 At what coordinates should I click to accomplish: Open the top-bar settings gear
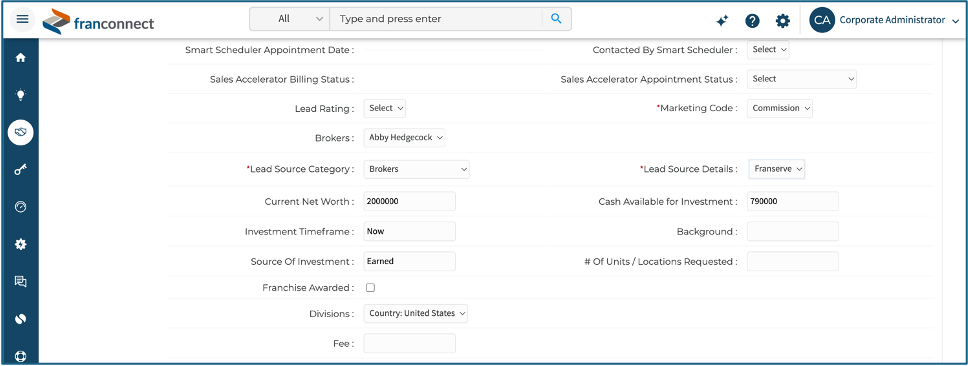pos(782,20)
